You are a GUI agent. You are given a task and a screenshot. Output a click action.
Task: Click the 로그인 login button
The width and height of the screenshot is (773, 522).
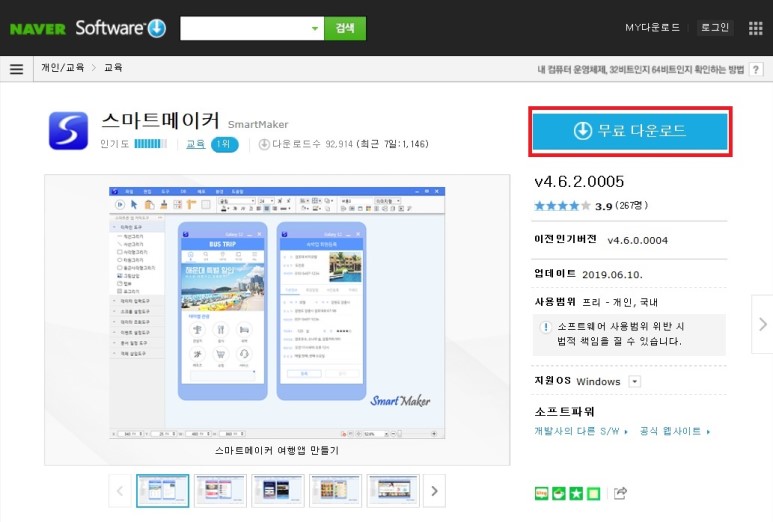tap(715, 28)
